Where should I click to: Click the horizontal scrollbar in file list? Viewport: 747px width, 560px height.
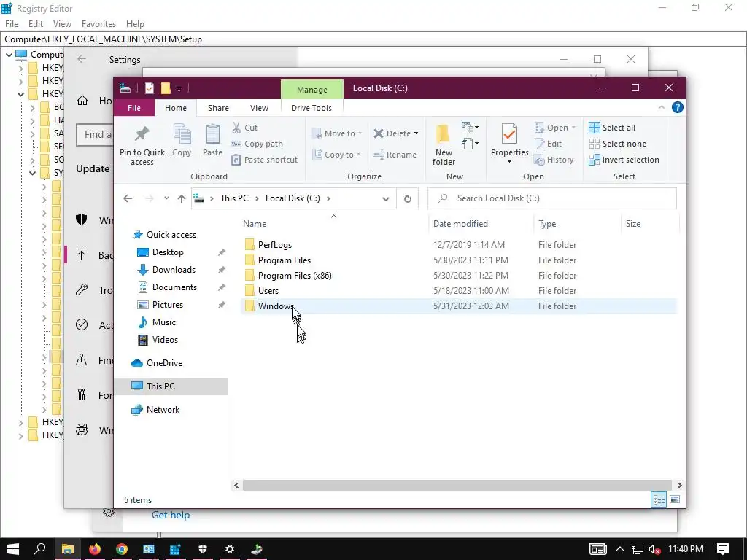click(x=457, y=485)
